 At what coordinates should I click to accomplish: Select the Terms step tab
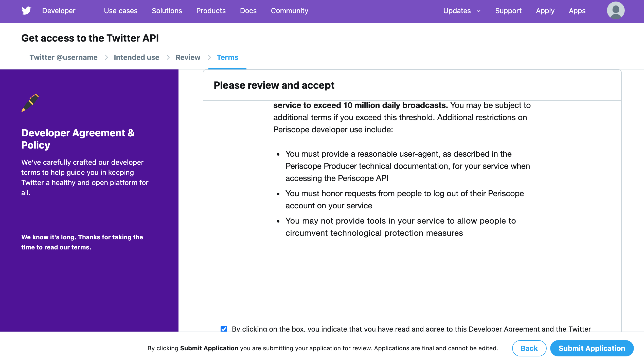click(227, 58)
